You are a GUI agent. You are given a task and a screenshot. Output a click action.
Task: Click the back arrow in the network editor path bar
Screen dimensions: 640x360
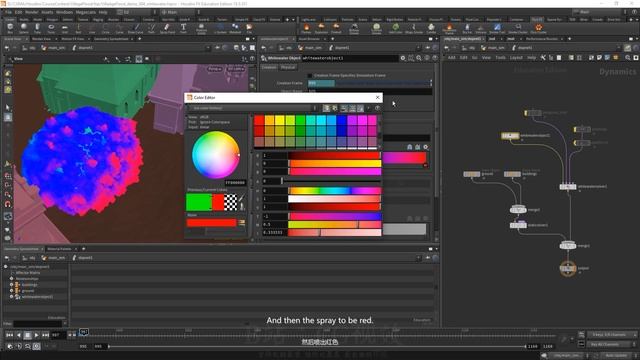pyautogui.click(x=447, y=48)
